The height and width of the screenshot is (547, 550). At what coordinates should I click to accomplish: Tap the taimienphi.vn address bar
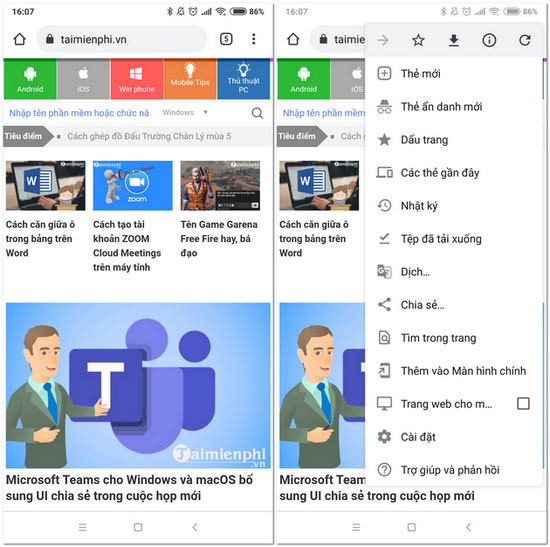coord(121,39)
